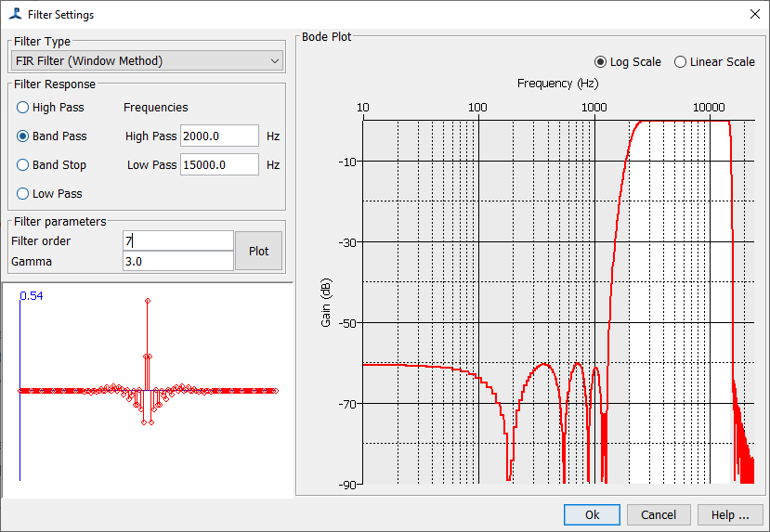Click the Low Pass frequency field
Image resolution: width=770 pixels, height=532 pixels.
pos(219,165)
